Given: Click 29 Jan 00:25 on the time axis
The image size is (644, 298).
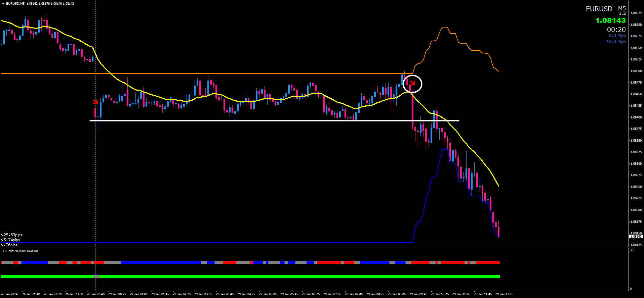Looking at the screenshot, I should (117, 294).
